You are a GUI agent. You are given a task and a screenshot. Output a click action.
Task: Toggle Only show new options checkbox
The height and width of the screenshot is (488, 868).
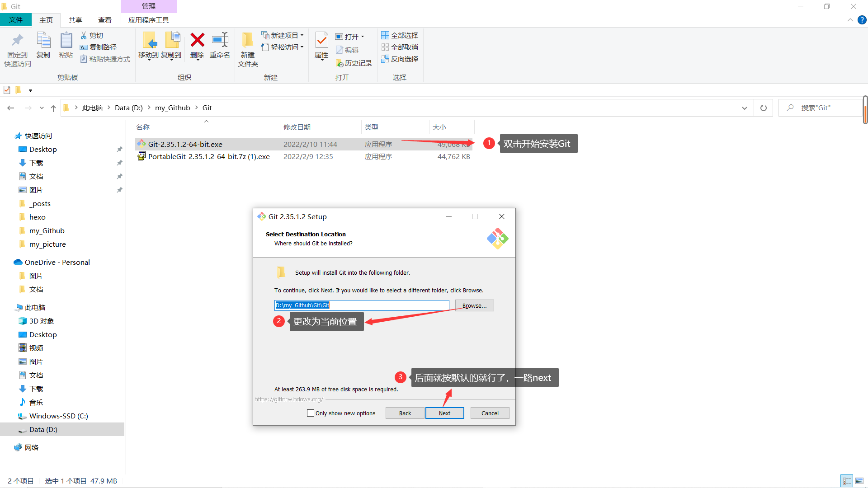click(311, 413)
